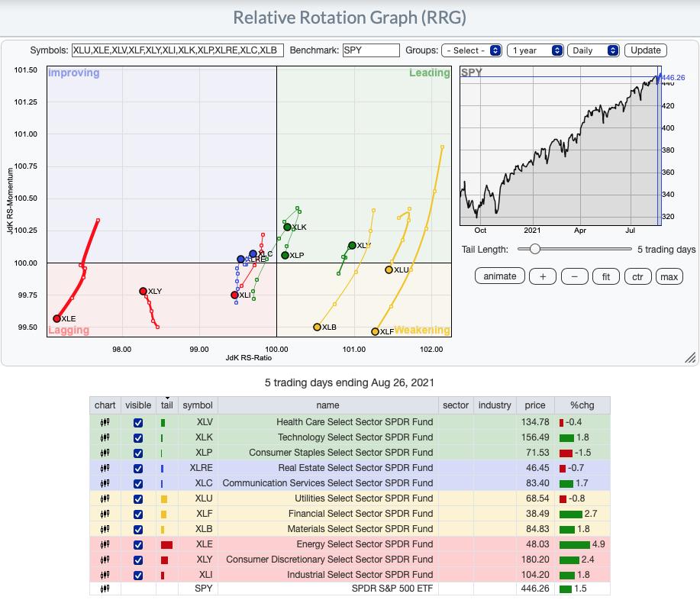Sort table by name column
This screenshot has height=600, width=700.
click(327, 405)
